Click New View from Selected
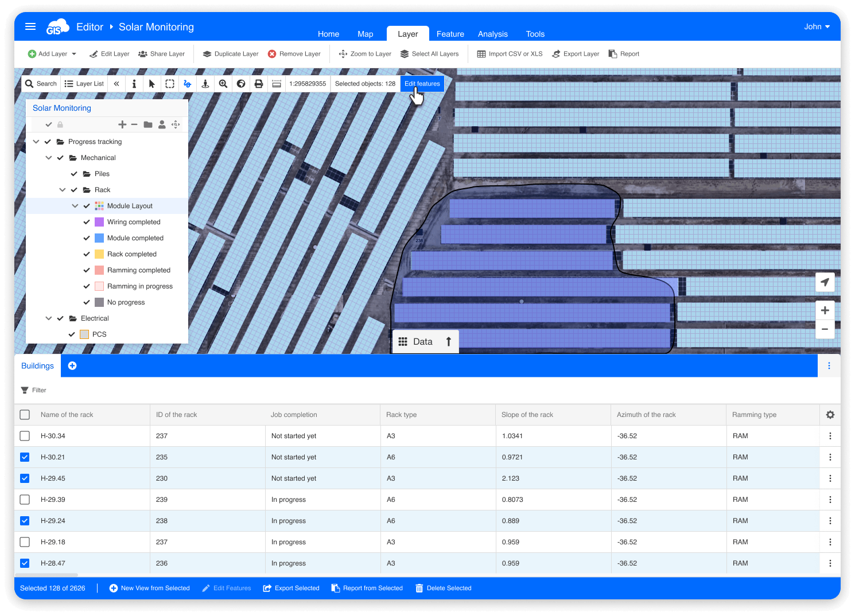 (149, 588)
